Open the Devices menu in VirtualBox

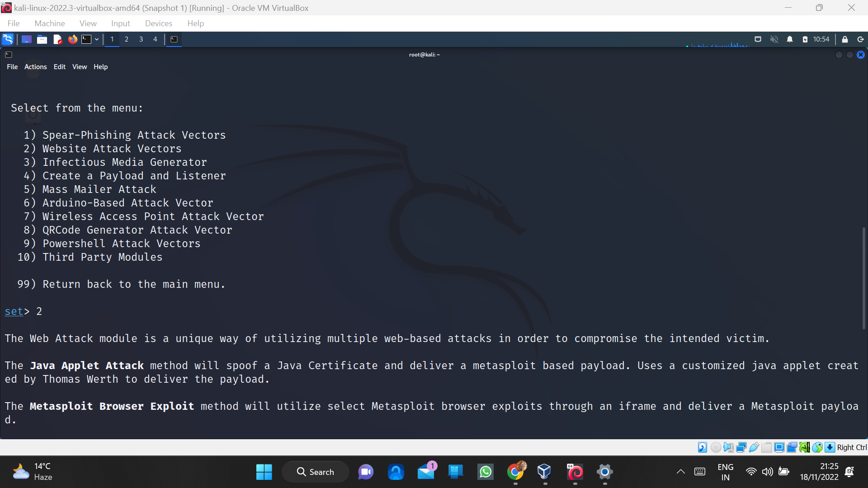click(x=158, y=23)
